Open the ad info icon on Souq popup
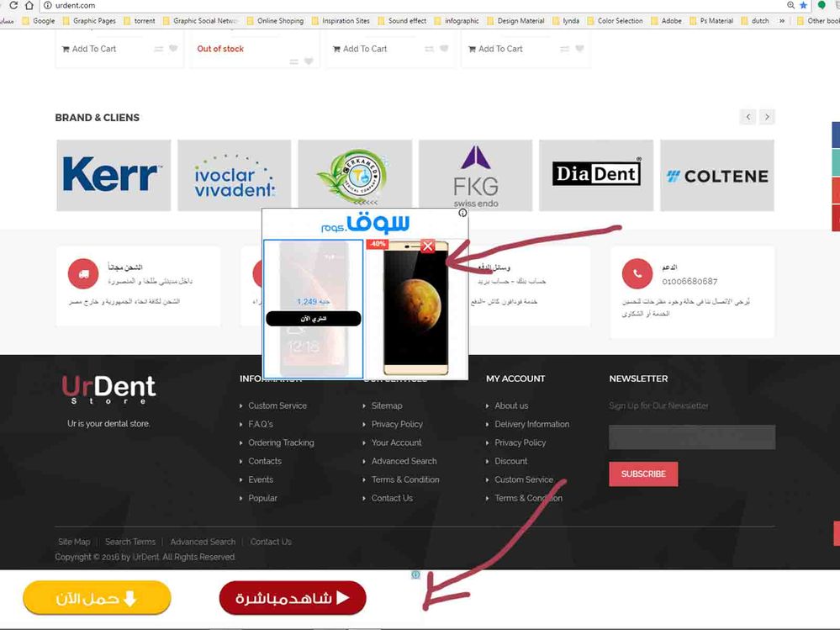840x630 pixels. [462, 214]
